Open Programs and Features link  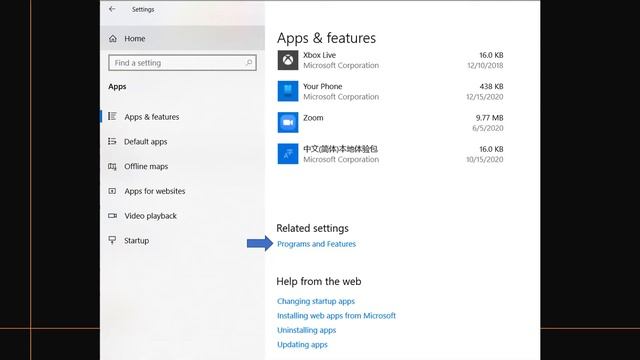(x=316, y=244)
